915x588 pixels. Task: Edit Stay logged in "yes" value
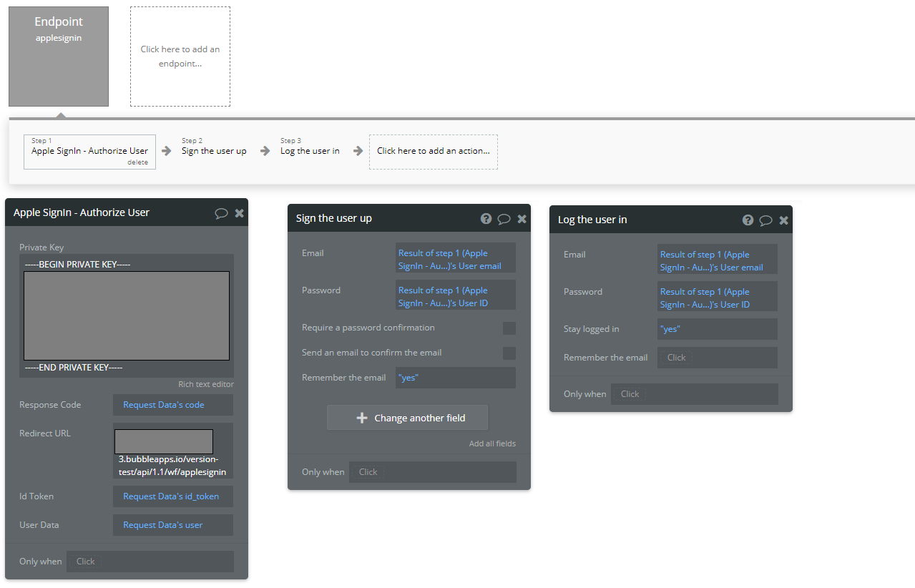click(718, 329)
